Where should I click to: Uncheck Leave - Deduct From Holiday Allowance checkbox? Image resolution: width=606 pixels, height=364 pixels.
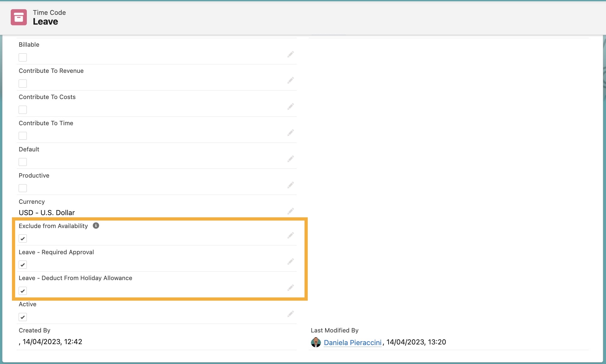[23, 291]
